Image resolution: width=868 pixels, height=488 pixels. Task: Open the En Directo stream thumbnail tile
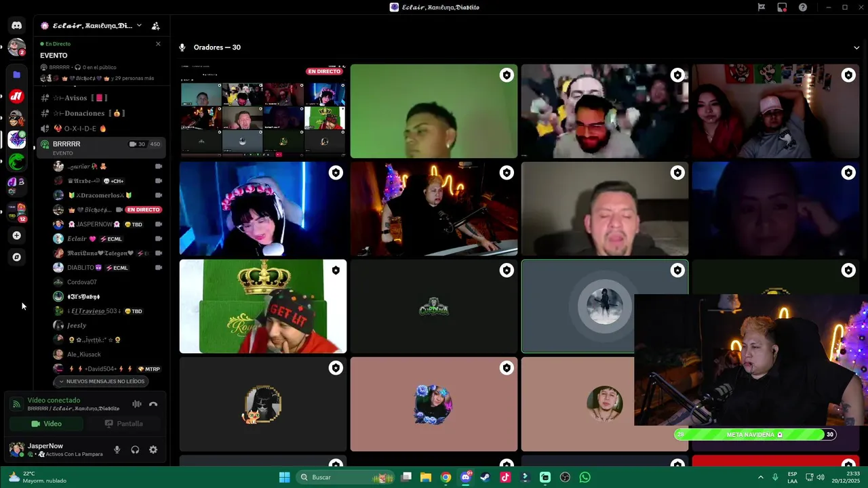(262, 111)
